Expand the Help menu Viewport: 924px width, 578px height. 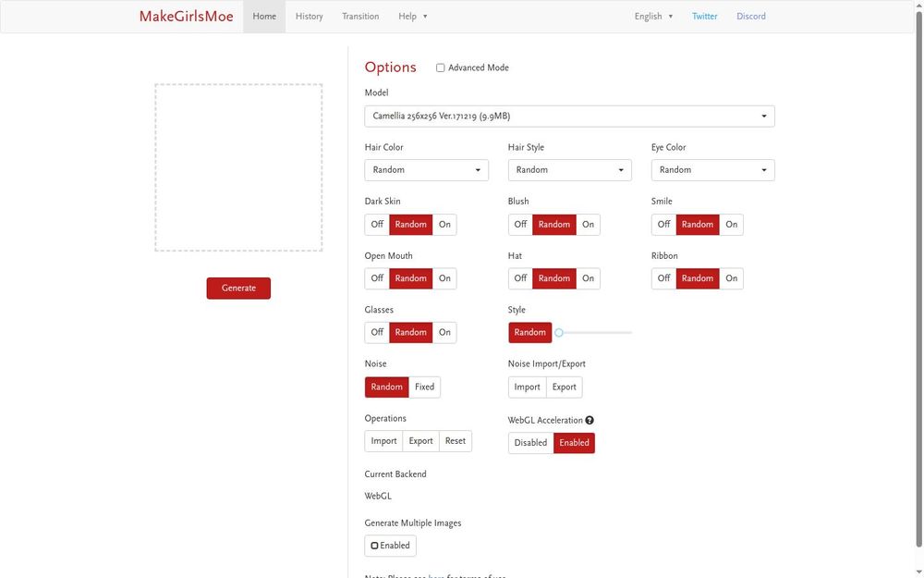[x=412, y=17]
